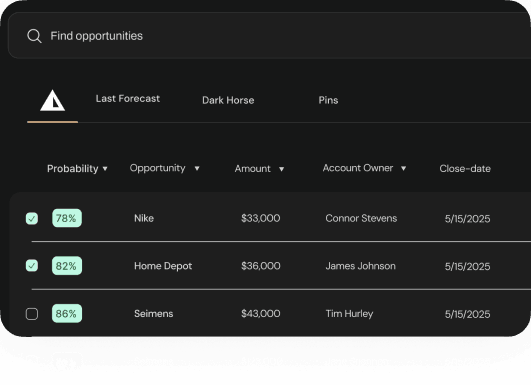The image size is (531, 385).
Task: Sort by the Amount column header
Action: coord(253,169)
